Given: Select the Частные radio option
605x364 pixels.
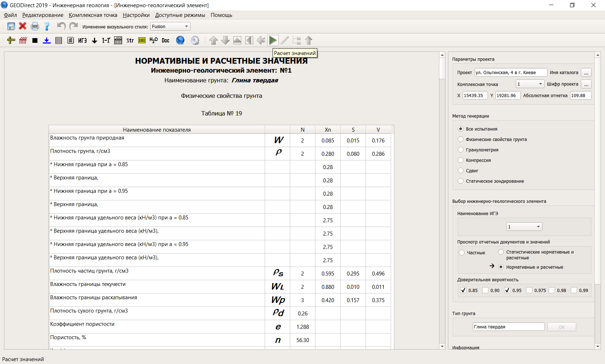Looking at the screenshot, I should click(462, 253).
